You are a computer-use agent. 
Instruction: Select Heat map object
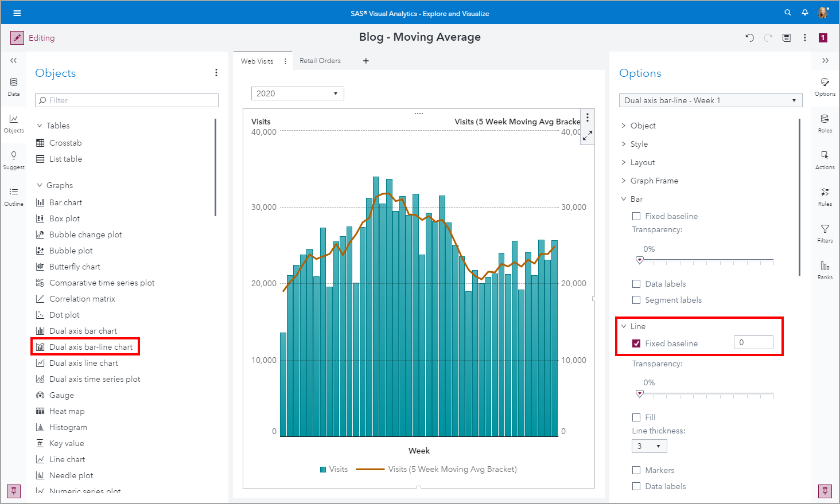click(x=67, y=411)
